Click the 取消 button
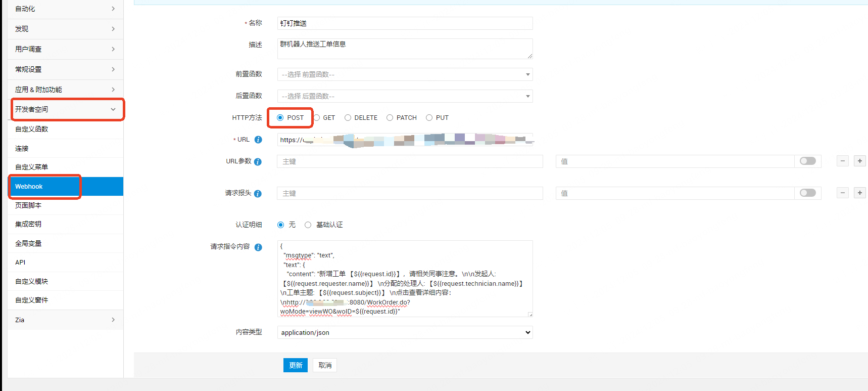 pyautogui.click(x=325, y=365)
